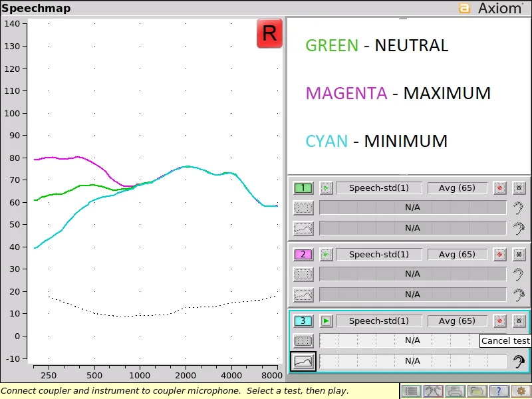Click stop button for test 2
Screen dimensions: 532x399
pyautogui.click(x=519, y=255)
